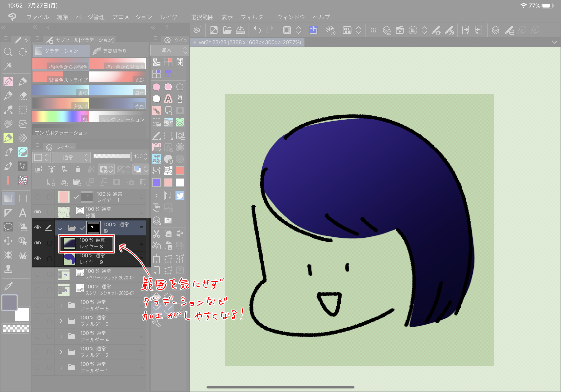This screenshot has width=561, height=392.
Task: Open the 編集 menu
Action: point(62,17)
